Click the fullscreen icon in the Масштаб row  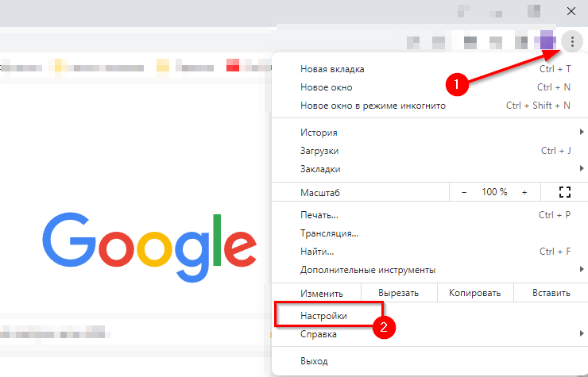coord(565,192)
